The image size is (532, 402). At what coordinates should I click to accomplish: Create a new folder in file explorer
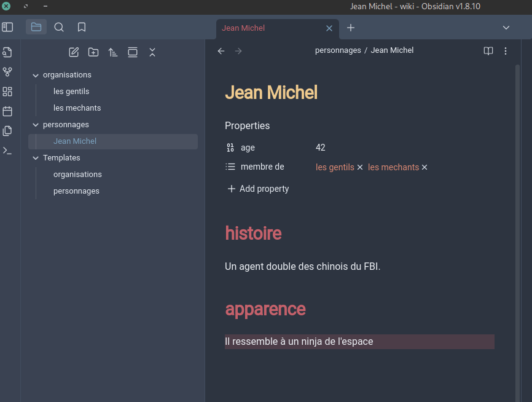tap(93, 52)
